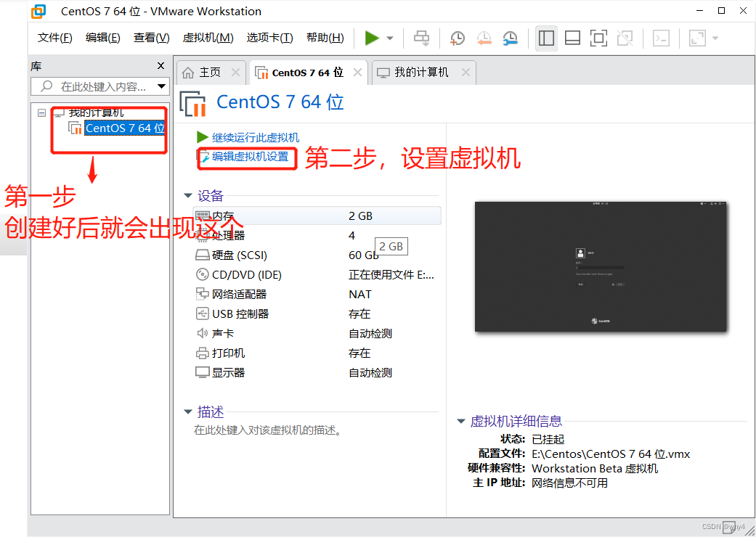Open the 虚拟机(M) menu
756x537 pixels.
[x=208, y=38]
